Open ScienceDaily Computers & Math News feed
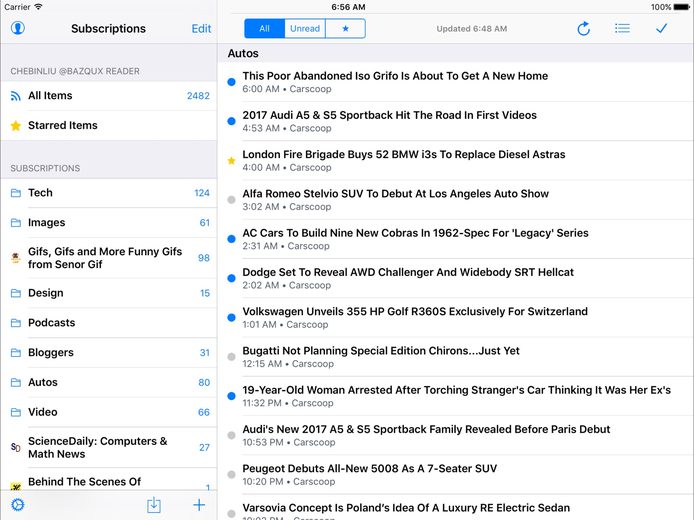 pos(109,447)
